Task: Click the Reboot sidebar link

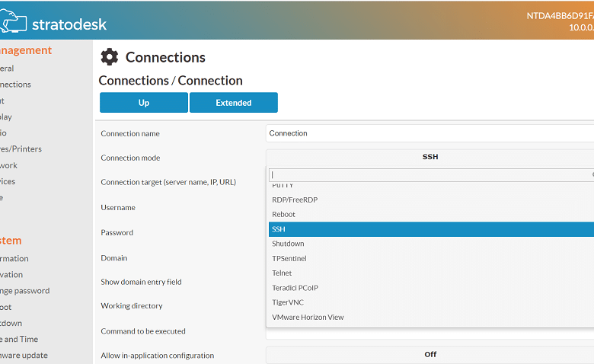Action: point(5,307)
